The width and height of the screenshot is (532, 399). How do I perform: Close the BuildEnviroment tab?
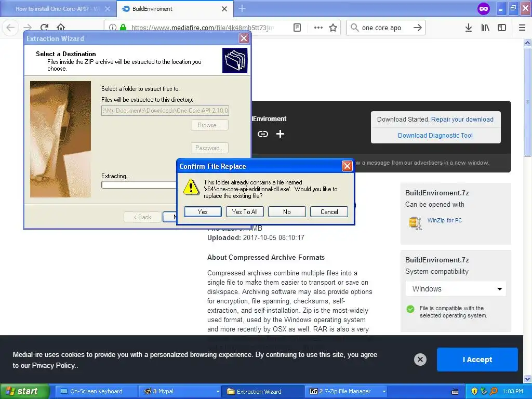[224, 9]
